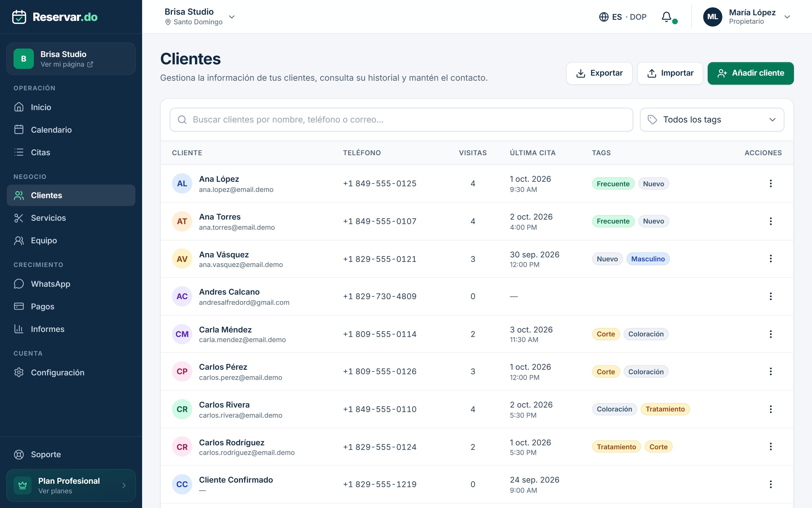Click the green B business badge
Screen dimensions: 812x508
pos(23,59)
